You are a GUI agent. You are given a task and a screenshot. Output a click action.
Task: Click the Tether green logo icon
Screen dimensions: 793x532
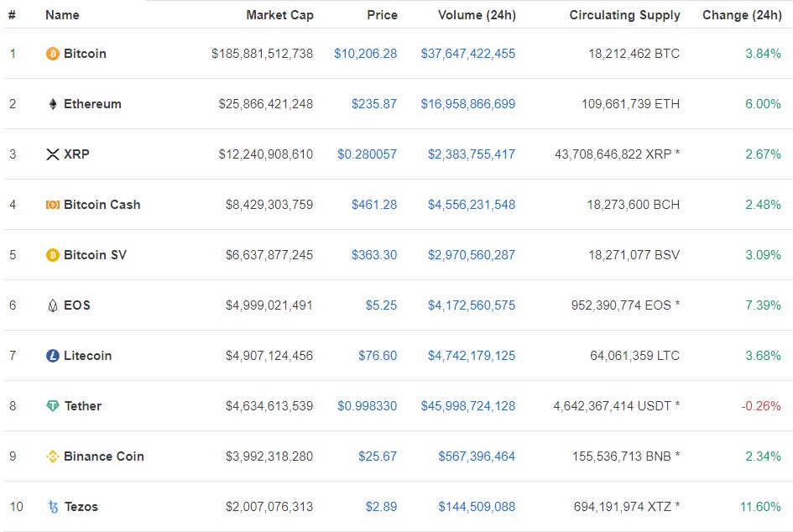tap(53, 406)
